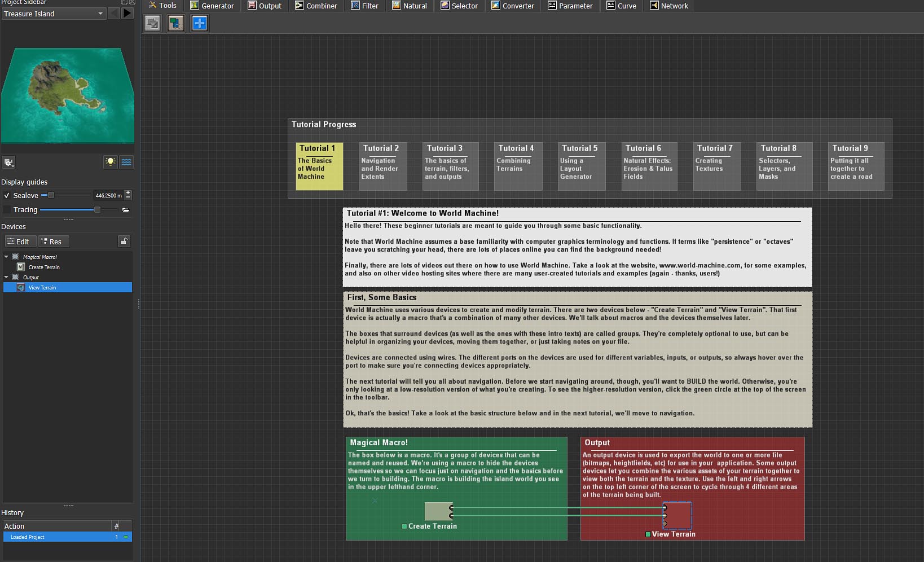Screen dimensions: 924x562
Task: Open the camera settings icon menu
Action: [8, 163]
